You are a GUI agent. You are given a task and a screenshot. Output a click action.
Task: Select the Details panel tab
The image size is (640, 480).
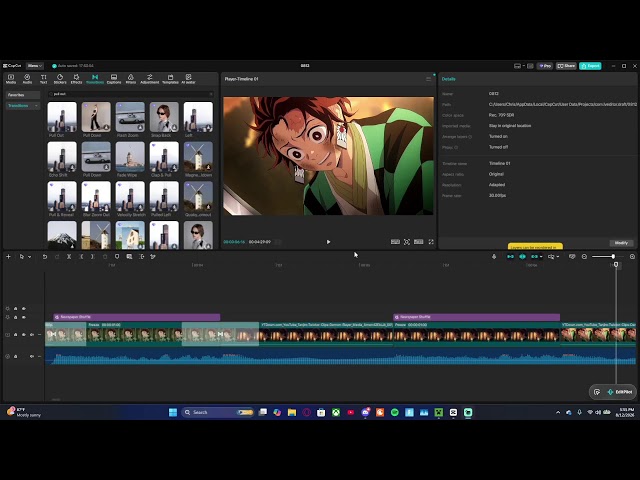[x=449, y=79]
